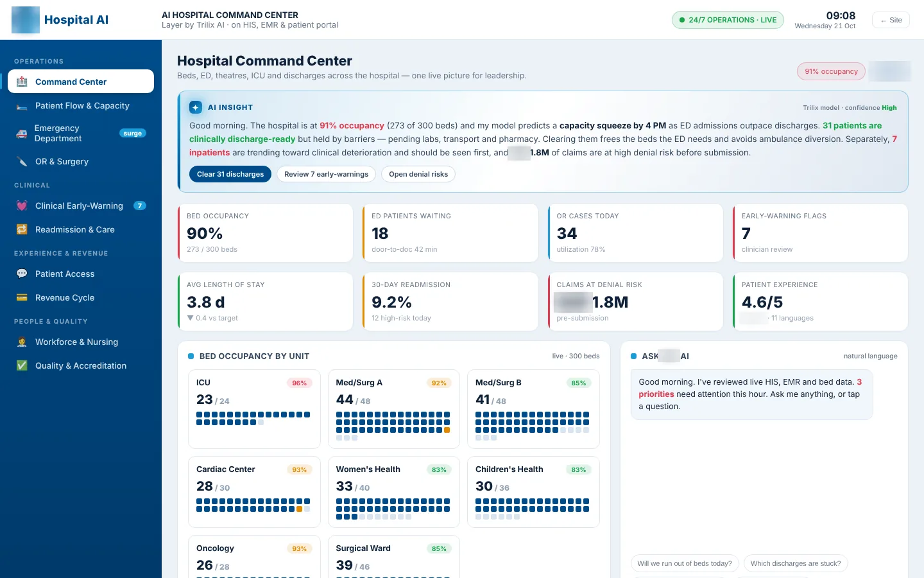Click the '31 patients are' highlighted text
The width and height of the screenshot is (924, 578).
[852, 126]
